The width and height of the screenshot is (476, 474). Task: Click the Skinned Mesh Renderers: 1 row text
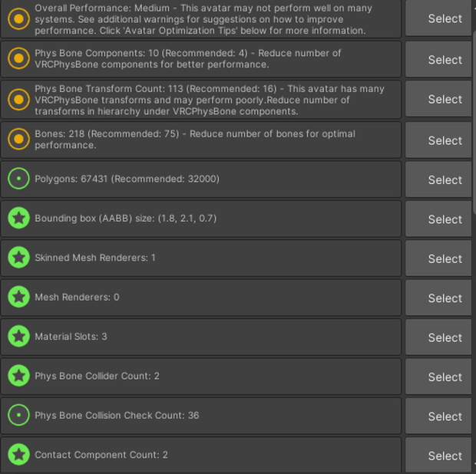[x=95, y=258]
